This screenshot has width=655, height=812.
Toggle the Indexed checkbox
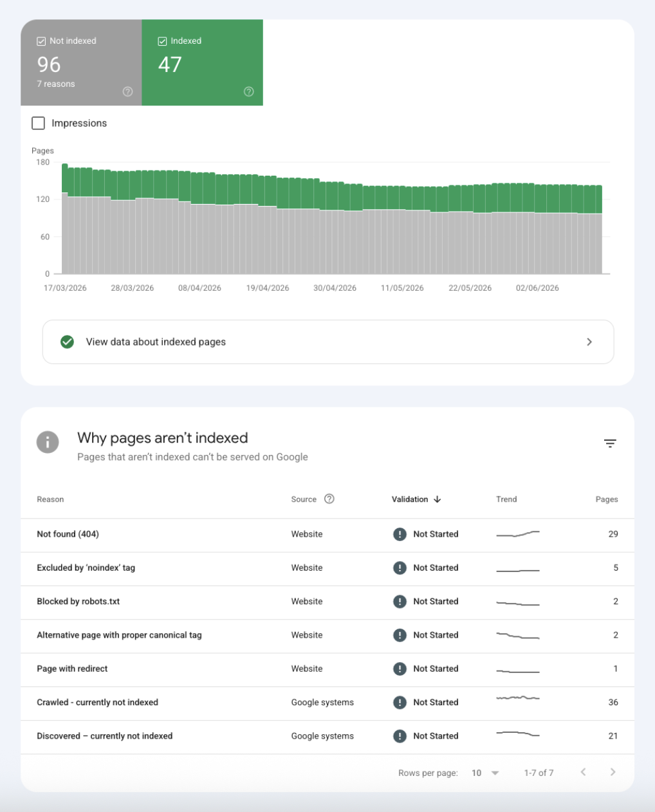[x=163, y=41]
